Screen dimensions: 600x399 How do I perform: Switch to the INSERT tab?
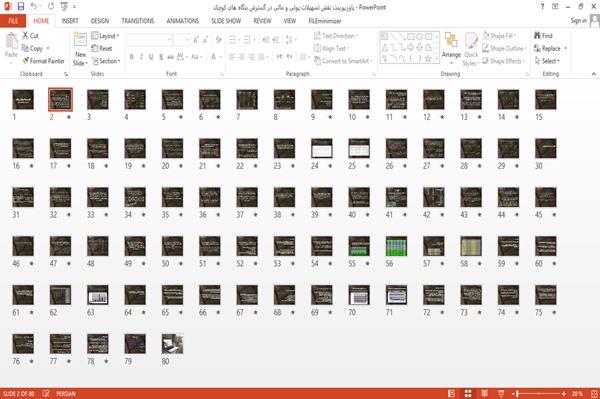point(70,21)
